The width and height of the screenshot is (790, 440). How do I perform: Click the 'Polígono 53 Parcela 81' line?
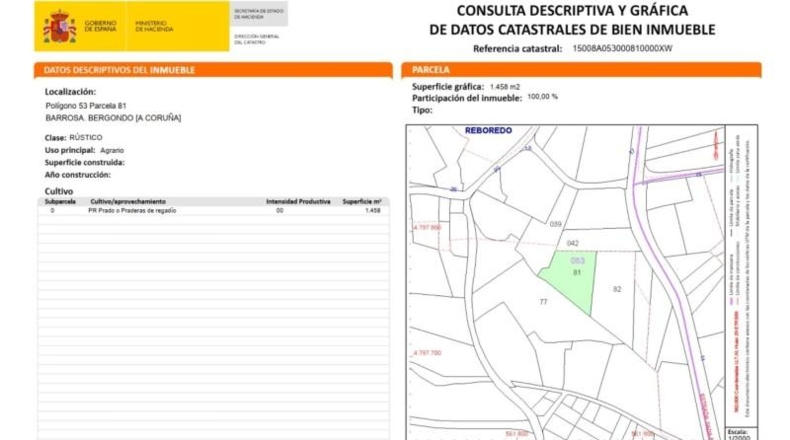(86, 106)
